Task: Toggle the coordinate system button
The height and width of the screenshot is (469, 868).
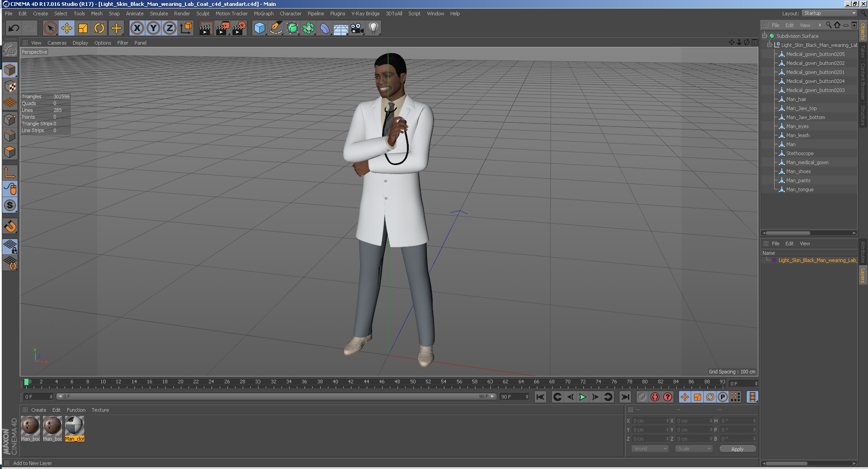Action: point(186,28)
